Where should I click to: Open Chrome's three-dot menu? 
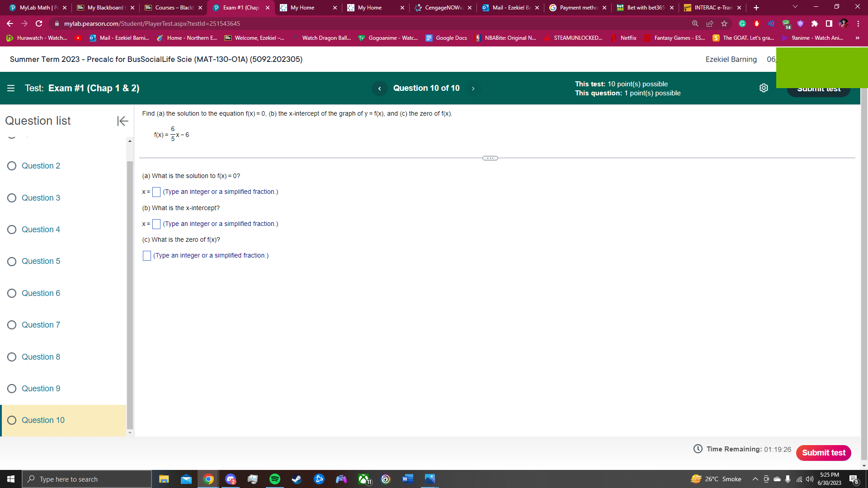(858, 23)
